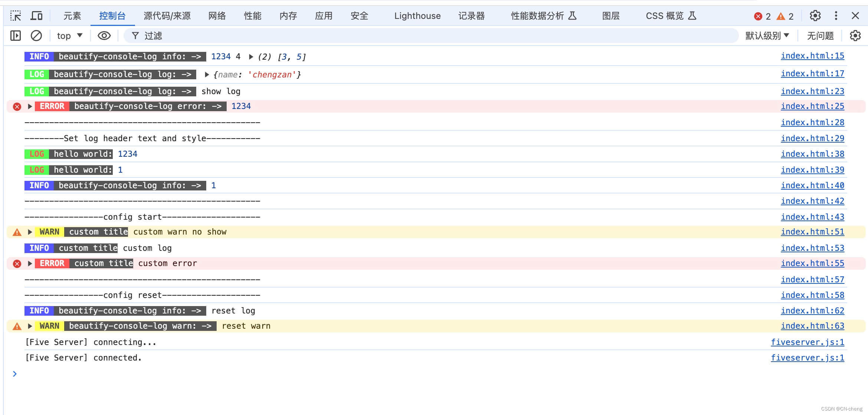Click the yellow warning count badge
The width and height of the screenshot is (868, 415).
coord(785,16)
